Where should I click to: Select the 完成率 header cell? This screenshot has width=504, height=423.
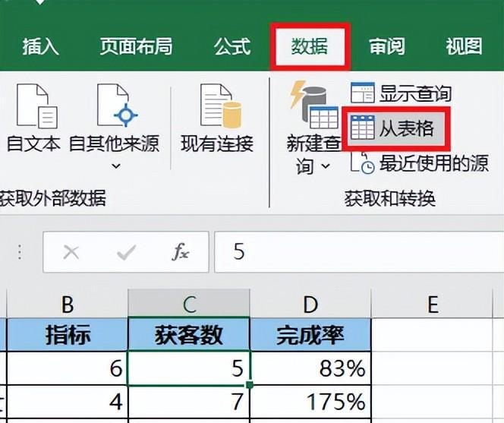point(310,335)
